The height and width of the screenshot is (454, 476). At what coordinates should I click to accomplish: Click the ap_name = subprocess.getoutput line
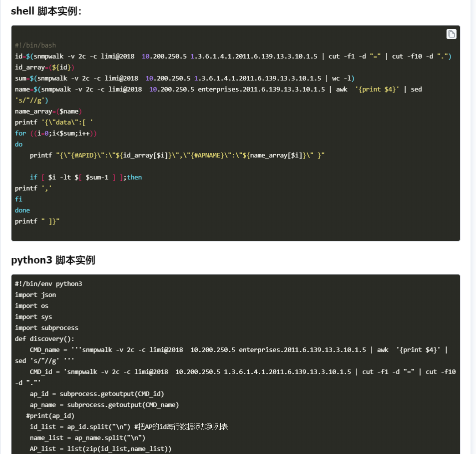click(x=104, y=404)
